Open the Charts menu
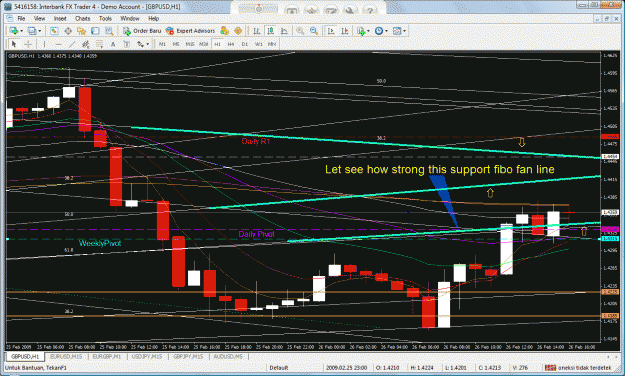 coord(83,18)
